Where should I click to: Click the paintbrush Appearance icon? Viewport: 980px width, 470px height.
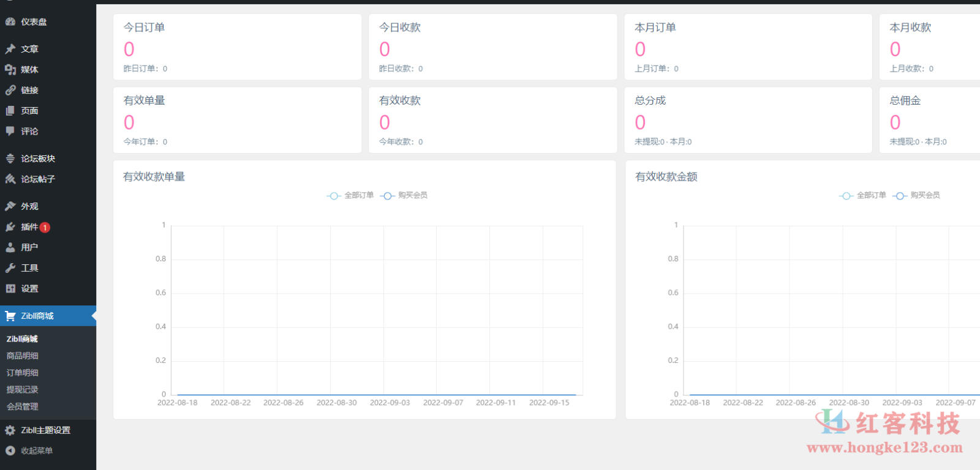click(x=10, y=206)
